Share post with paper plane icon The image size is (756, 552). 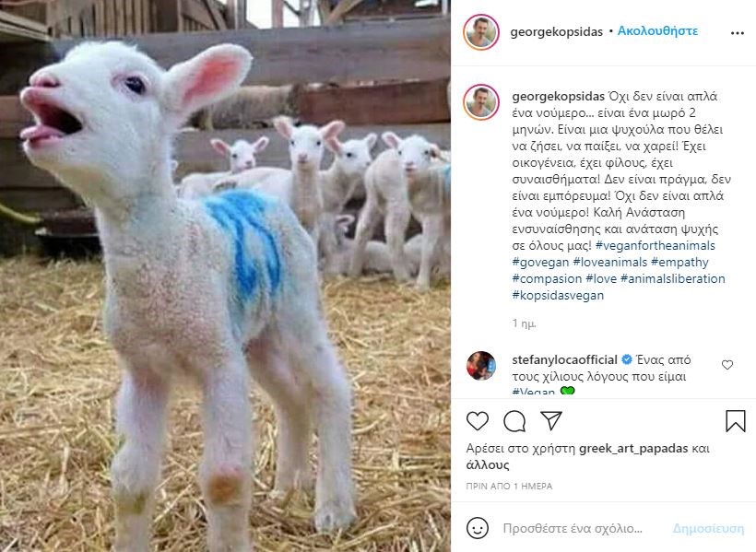[x=551, y=420]
